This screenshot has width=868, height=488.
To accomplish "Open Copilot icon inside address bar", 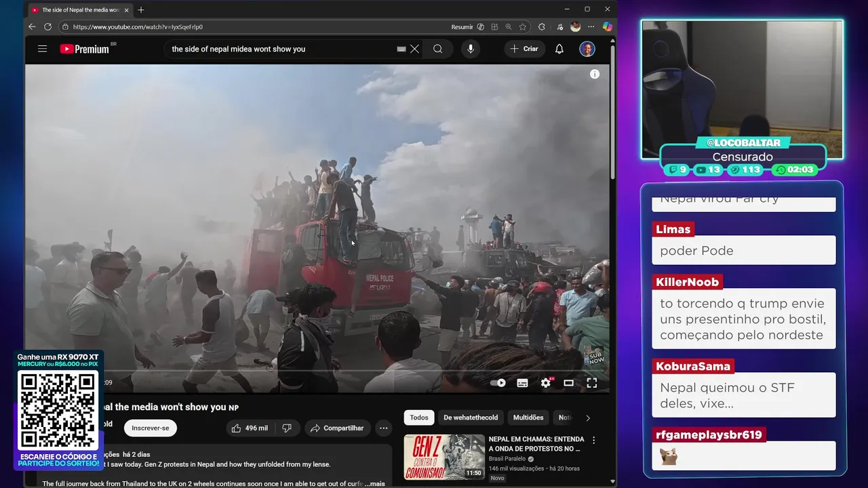I will pyautogui.click(x=481, y=27).
